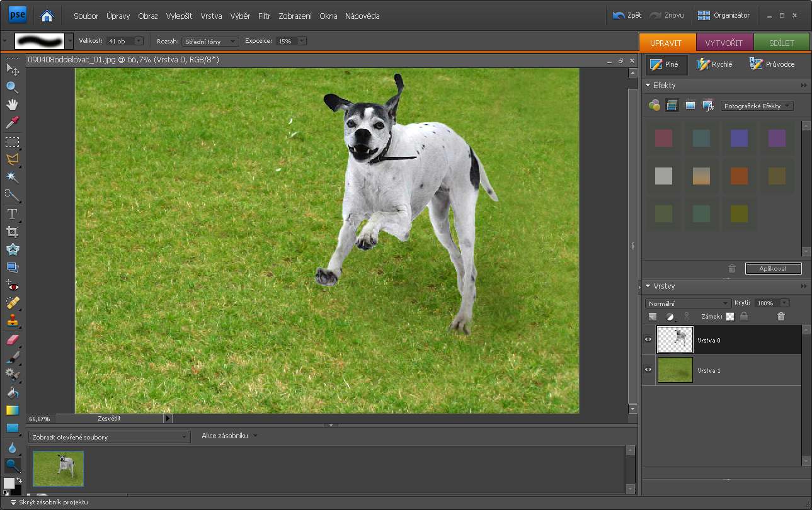Open the Fotografické Efekty dropdown
The height and width of the screenshot is (510, 812).
(x=757, y=106)
